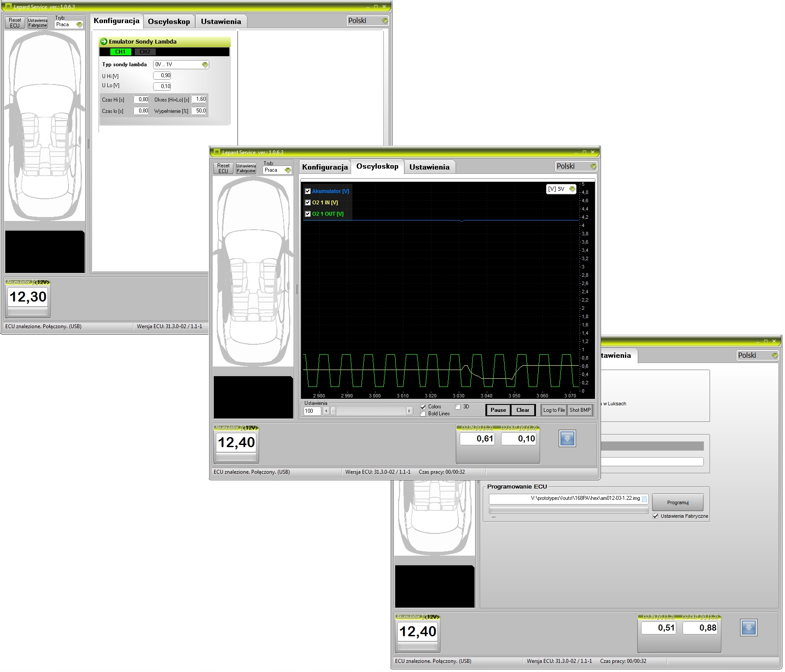Viewport: 785px width, 672px height.
Task: Open Tryb Praca dropdown in oscilloscope window
Action: point(277,170)
